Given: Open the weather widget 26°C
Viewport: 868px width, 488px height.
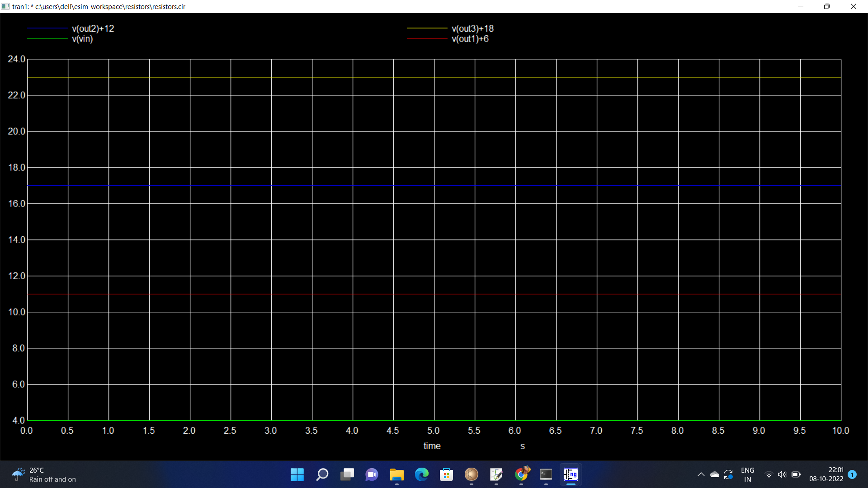Looking at the screenshot, I should [44, 474].
